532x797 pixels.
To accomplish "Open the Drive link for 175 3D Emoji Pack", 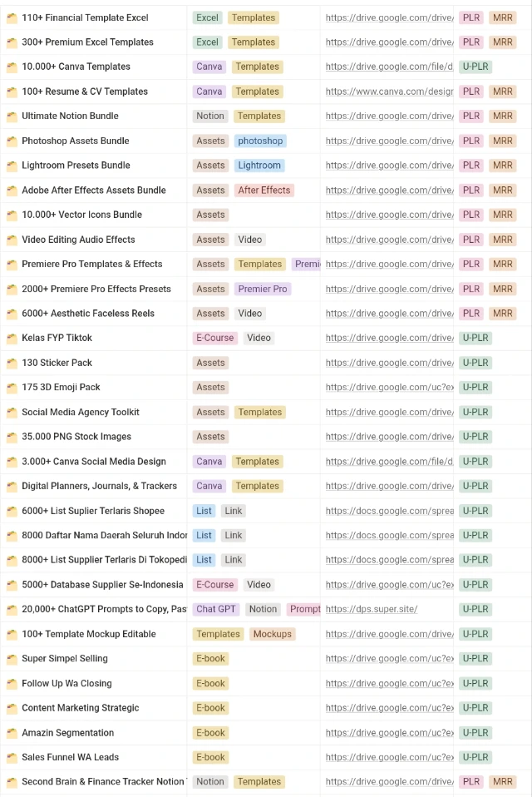I will point(389,387).
